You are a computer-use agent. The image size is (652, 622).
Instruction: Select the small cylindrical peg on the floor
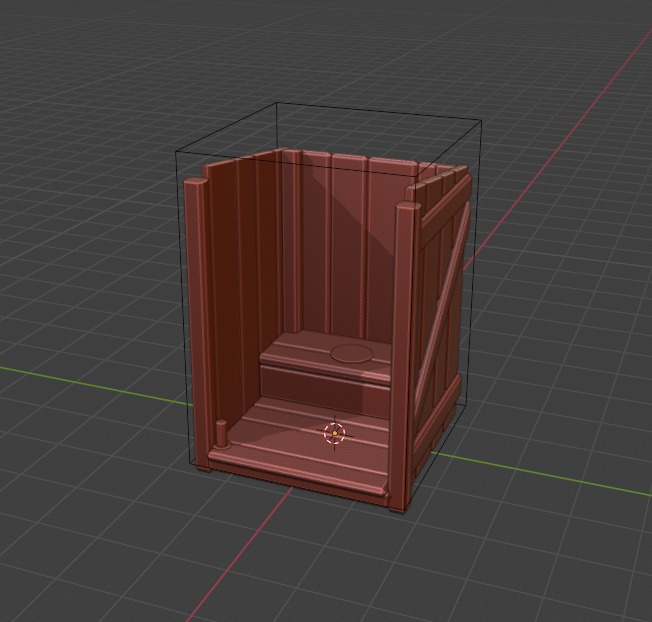point(220,433)
